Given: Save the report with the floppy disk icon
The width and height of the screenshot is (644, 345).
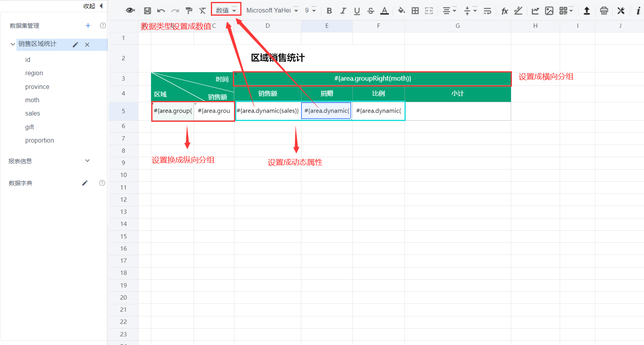Looking at the screenshot, I should 147,11.
